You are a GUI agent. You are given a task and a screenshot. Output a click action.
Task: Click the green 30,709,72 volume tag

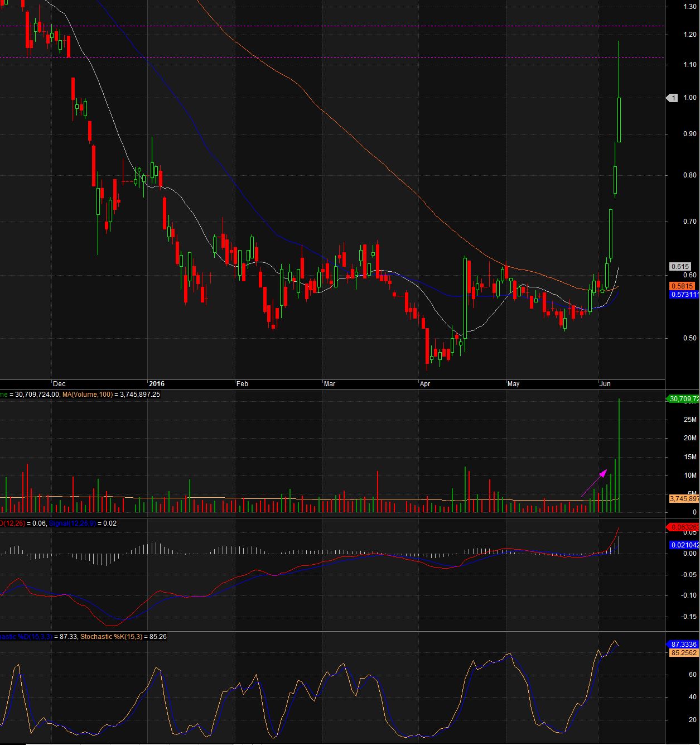683,399
